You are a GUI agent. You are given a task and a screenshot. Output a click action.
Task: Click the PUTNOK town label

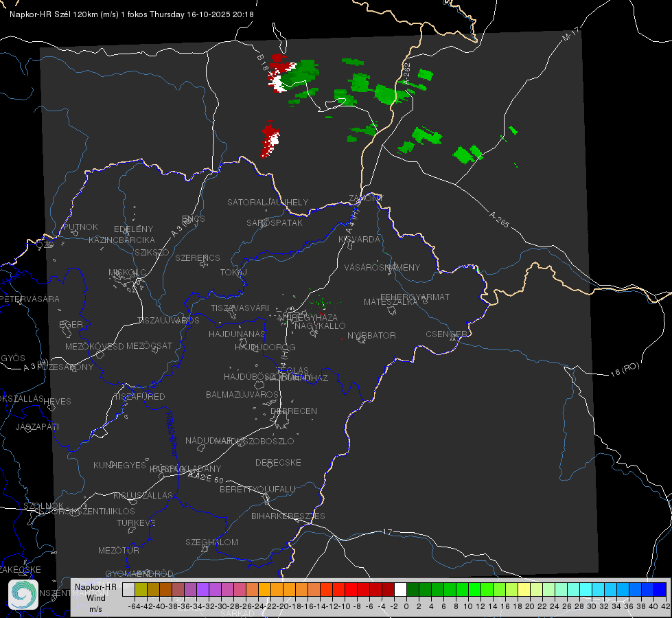coord(80,227)
